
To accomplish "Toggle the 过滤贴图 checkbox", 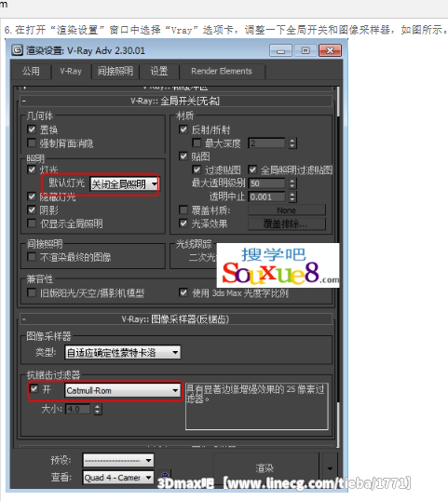I will tap(197, 169).
